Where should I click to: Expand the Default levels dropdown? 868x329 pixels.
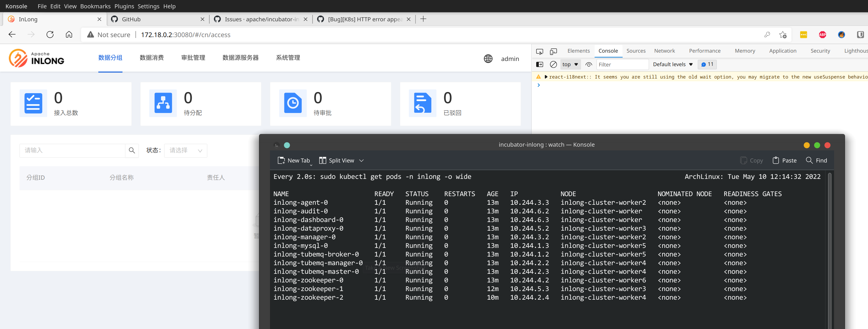click(x=672, y=64)
